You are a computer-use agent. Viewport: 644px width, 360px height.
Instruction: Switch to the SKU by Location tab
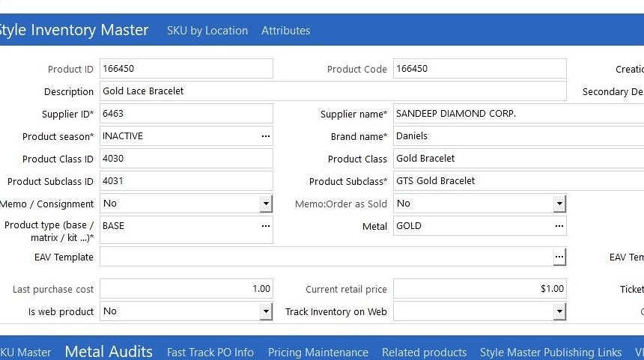point(207,31)
